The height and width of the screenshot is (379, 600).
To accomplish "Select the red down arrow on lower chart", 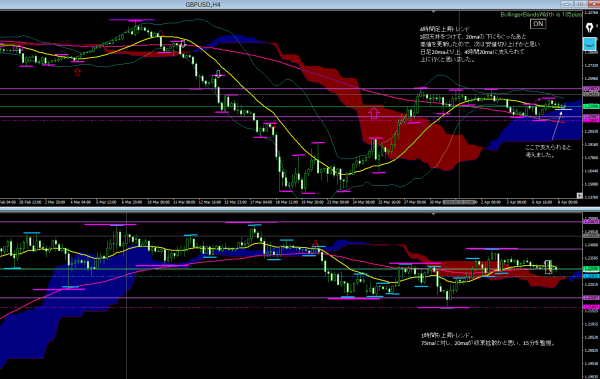I will [x=315, y=243].
